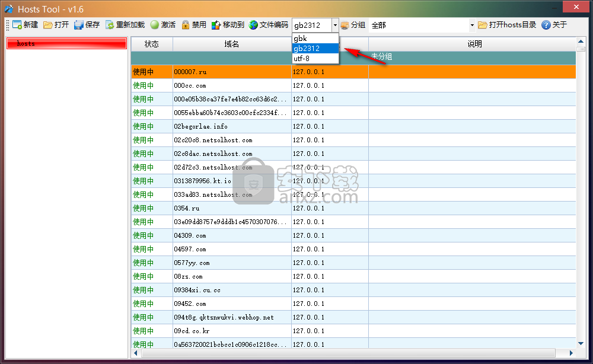The width and height of the screenshot is (593, 364).
Task: Select the 0354.ru entry
Action: tap(353, 208)
